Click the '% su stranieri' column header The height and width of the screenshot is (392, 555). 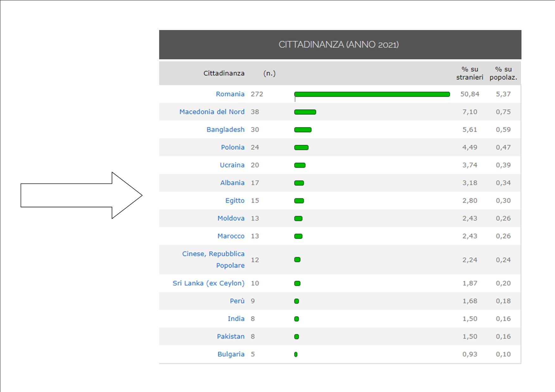470,73
